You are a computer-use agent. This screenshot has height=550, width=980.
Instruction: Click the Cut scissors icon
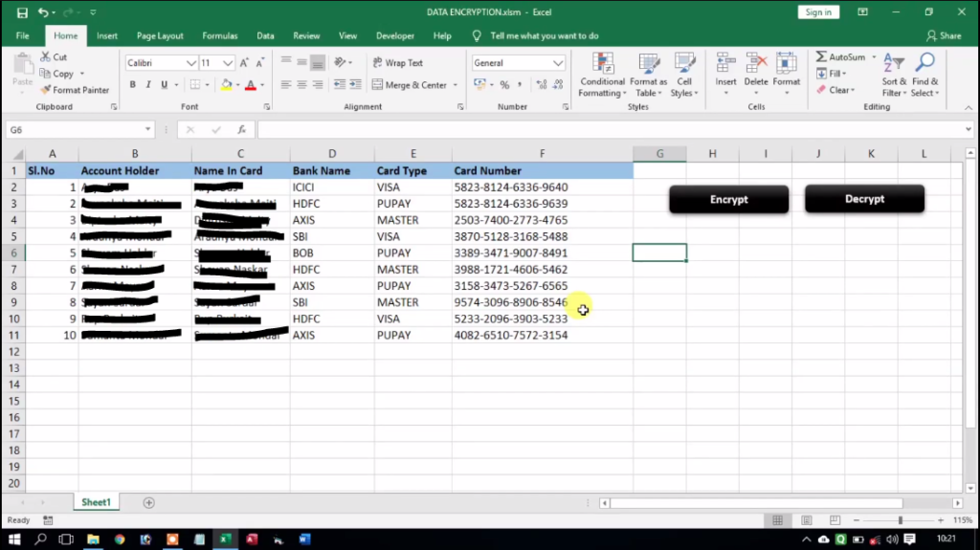coord(45,57)
